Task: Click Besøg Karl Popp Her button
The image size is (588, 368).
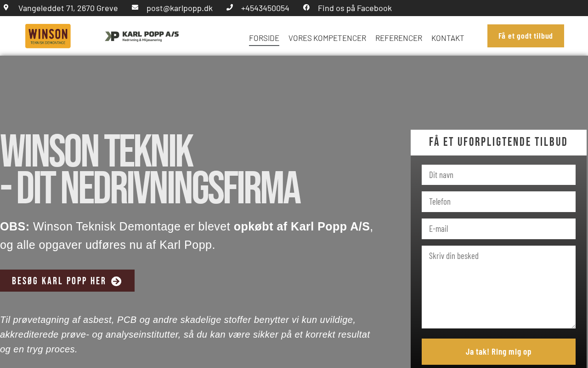Action: [x=67, y=281]
